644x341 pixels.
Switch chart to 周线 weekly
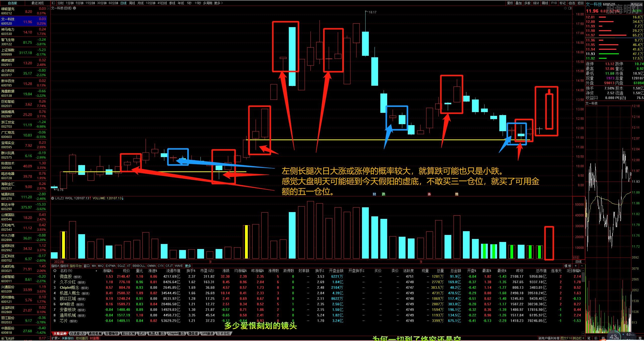(x=132, y=3)
